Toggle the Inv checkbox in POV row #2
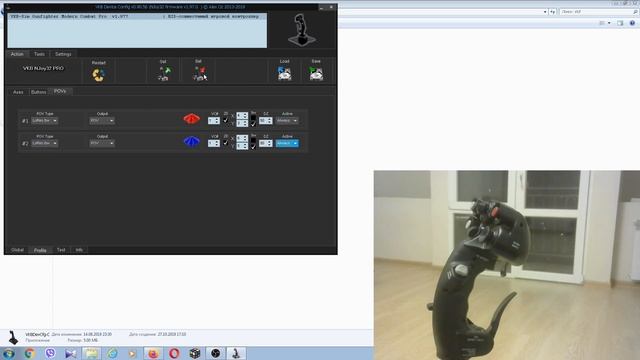Image resolution: width=640 pixels, height=360 pixels. tap(253, 146)
